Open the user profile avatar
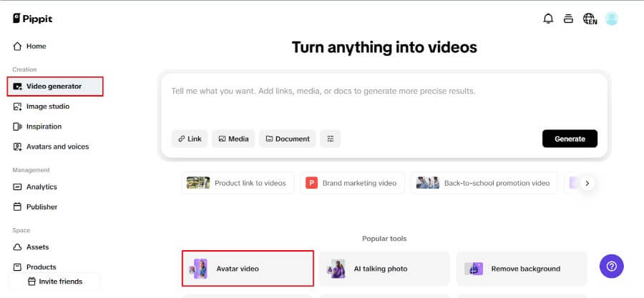644x298 pixels. (612, 19)
